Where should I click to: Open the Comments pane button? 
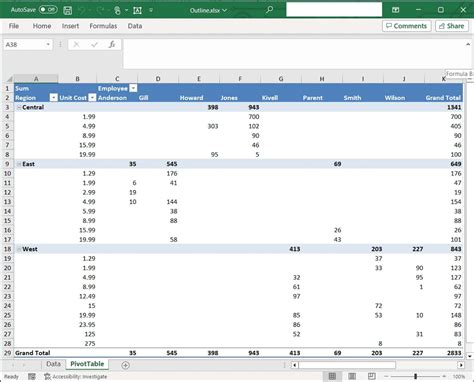point(407,26)
